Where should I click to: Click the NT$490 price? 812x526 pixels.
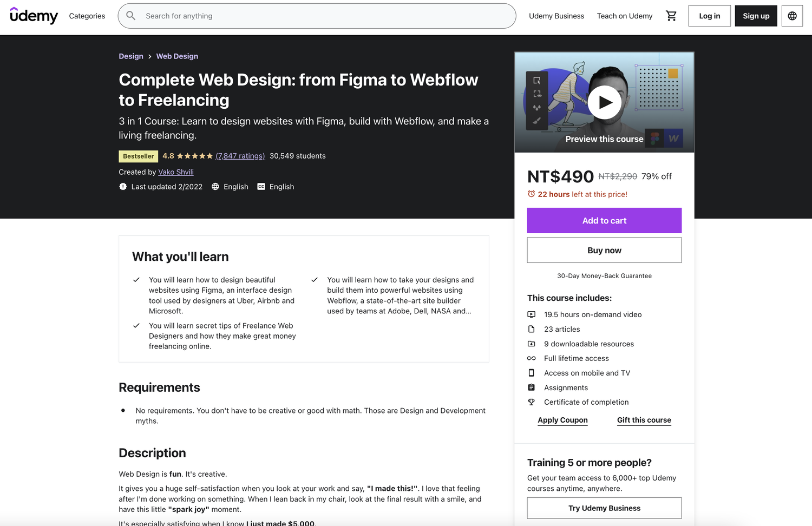[560, 176]
